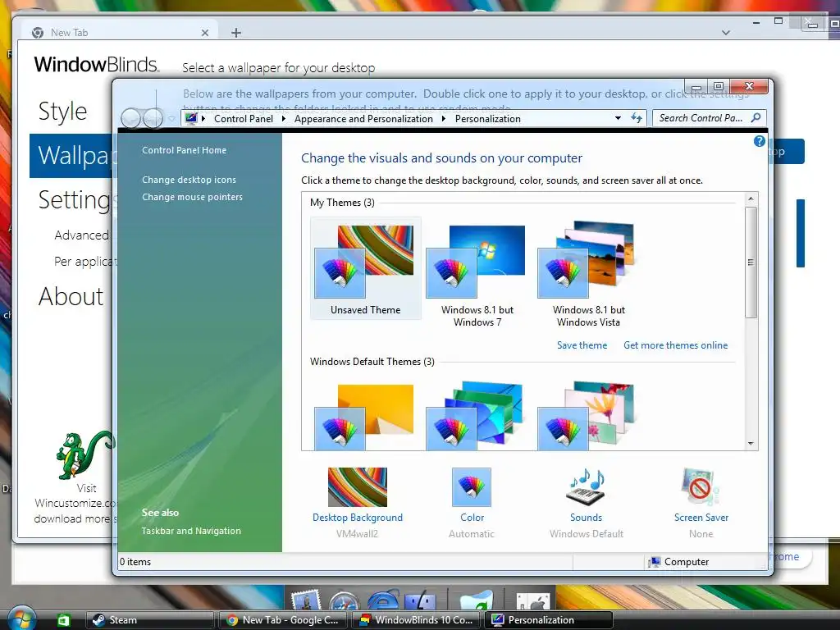Refresh the Control Panel address bar

637,118
